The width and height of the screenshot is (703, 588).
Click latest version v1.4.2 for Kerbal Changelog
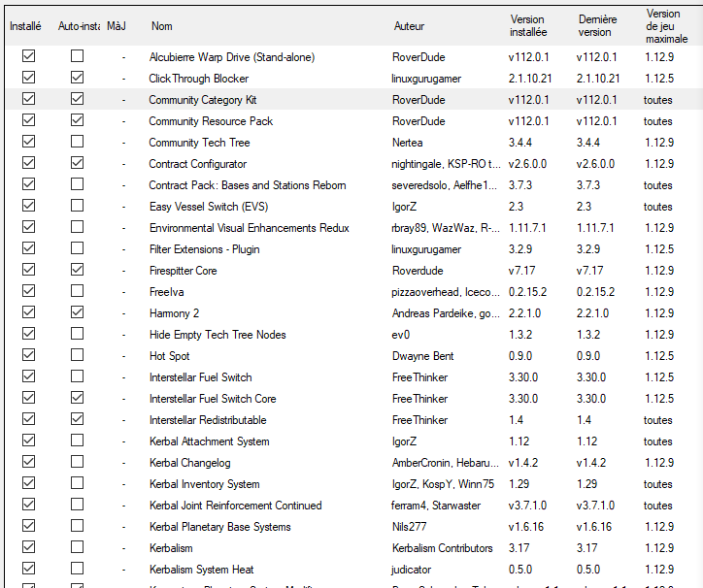591,463
